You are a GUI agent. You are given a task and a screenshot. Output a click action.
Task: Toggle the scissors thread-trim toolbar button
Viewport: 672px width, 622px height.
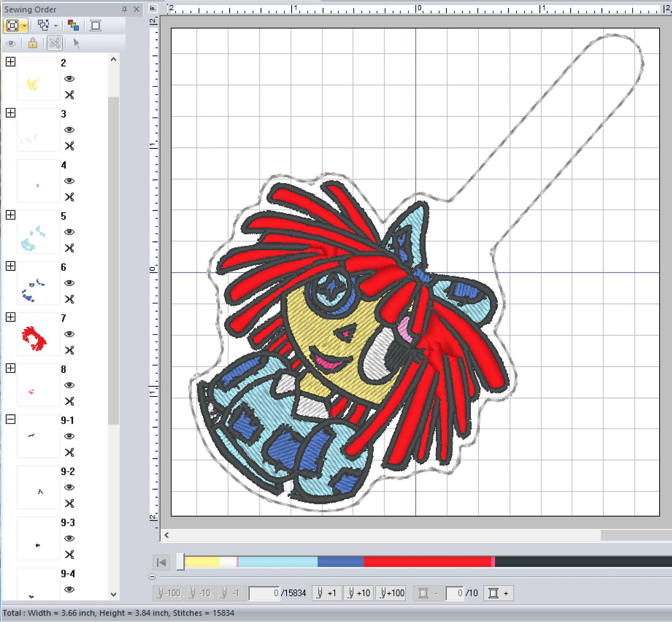coord(54,43)
